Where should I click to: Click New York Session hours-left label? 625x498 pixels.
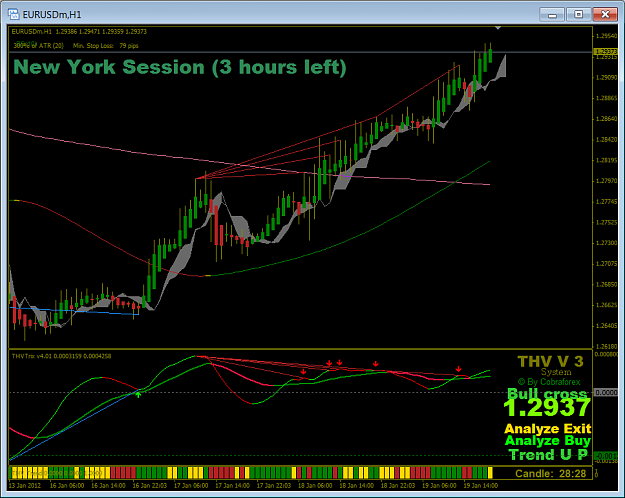(x=180, y=67)
